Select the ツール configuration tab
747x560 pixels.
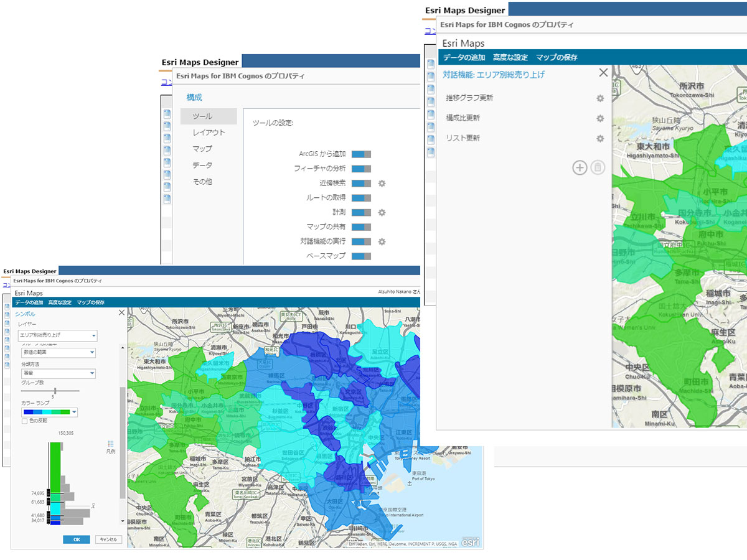tap(209, 116)
